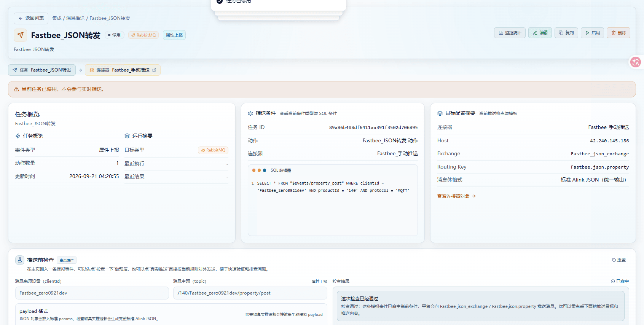
Task: Click the 已命中 hit status
Action: point(620,281)
